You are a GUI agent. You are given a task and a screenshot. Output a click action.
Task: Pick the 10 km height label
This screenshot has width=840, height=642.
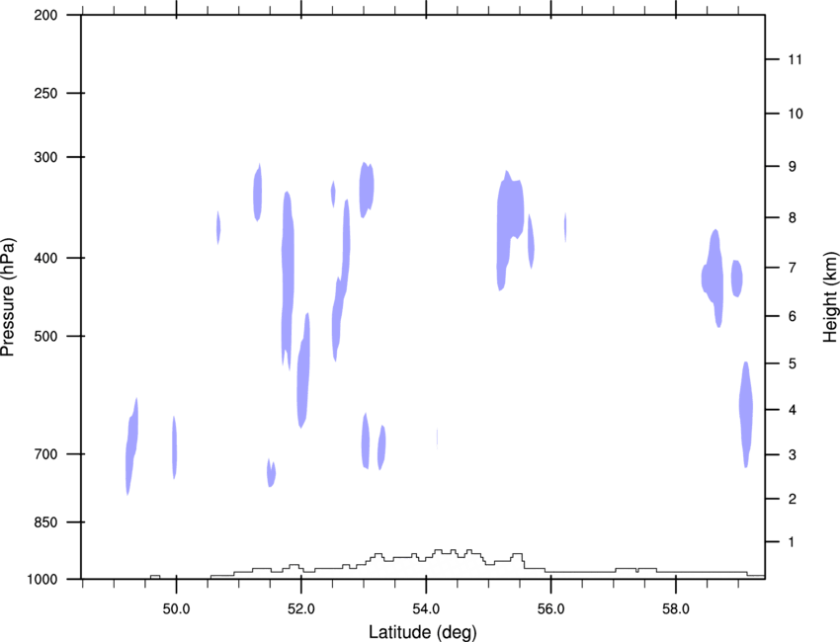click(x=796, y=114)
